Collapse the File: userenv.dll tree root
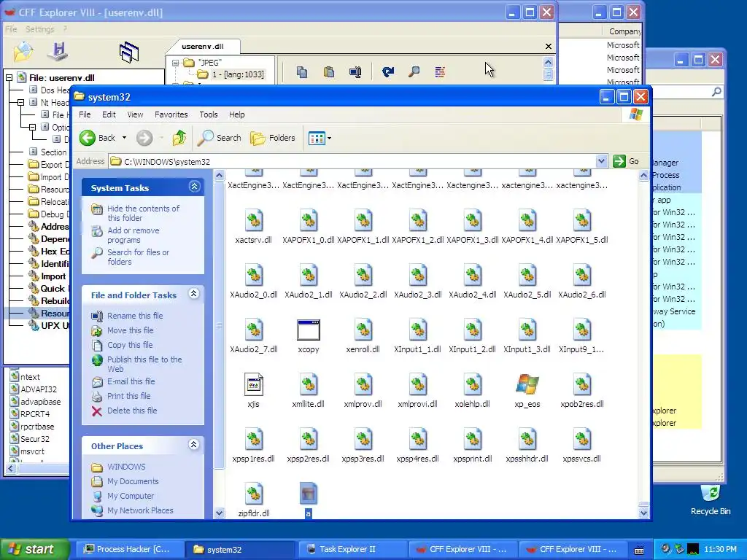Viewport: 747px width, 560px height. coord(9,77)
